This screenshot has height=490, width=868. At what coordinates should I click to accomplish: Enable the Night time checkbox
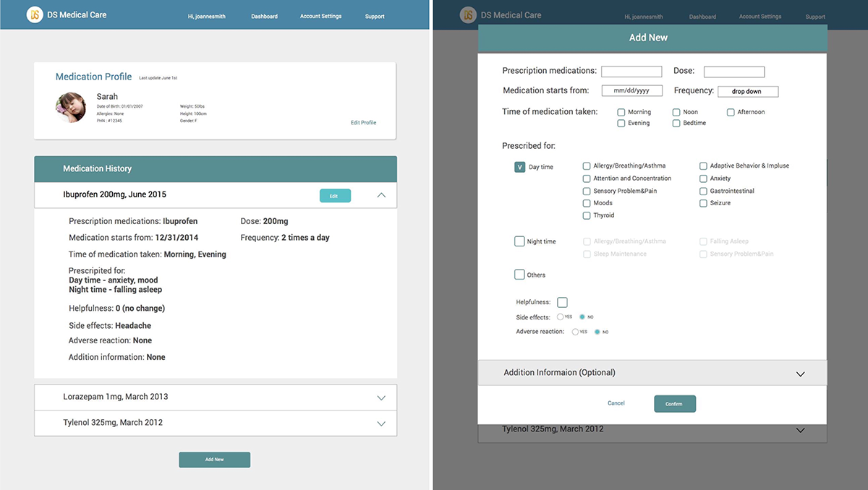coord(519,241)
